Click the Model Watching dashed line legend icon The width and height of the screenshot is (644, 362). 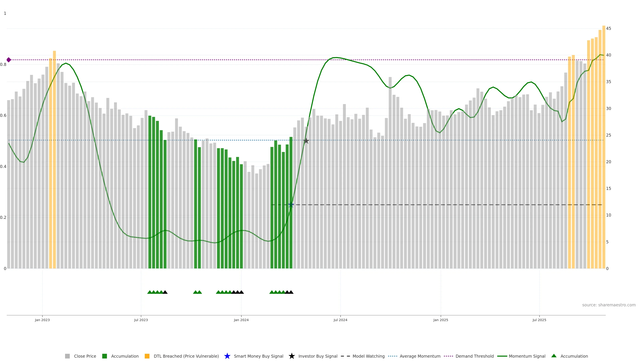[x=345, y=356]
